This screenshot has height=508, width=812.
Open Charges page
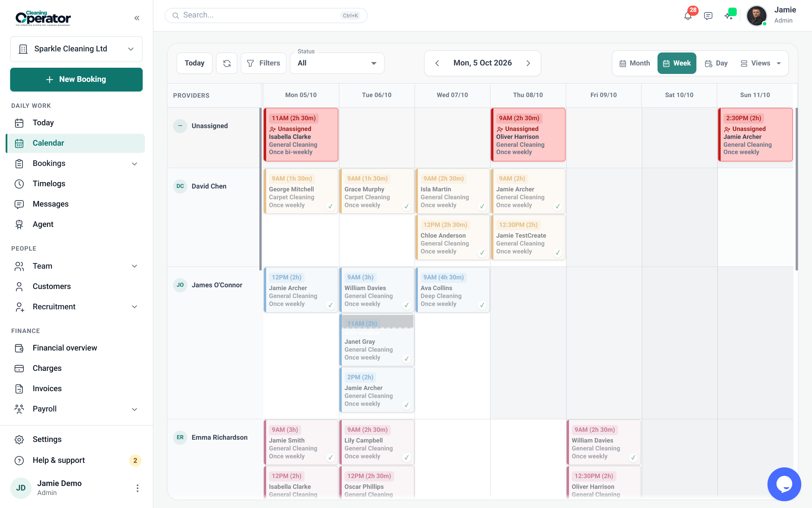click(x=76, y=368)
